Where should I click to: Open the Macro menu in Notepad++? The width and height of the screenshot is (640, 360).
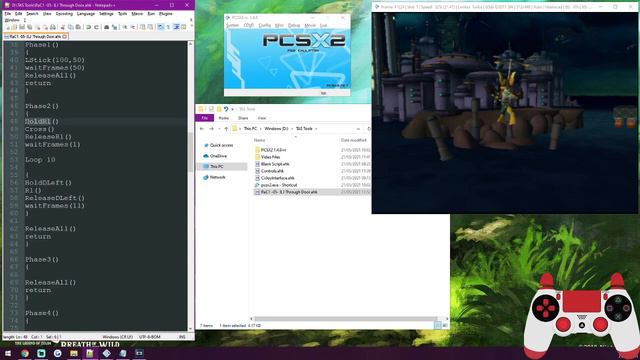click(x=137, y=14)
